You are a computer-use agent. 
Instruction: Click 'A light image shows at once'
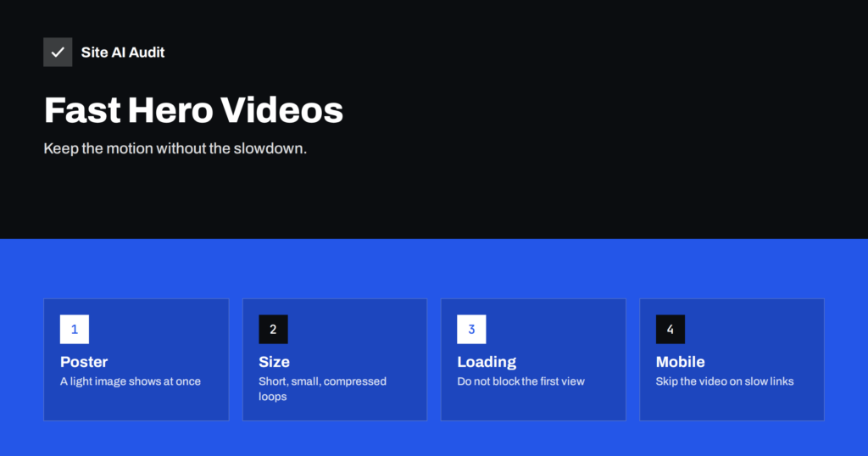[x=130, y=381]
